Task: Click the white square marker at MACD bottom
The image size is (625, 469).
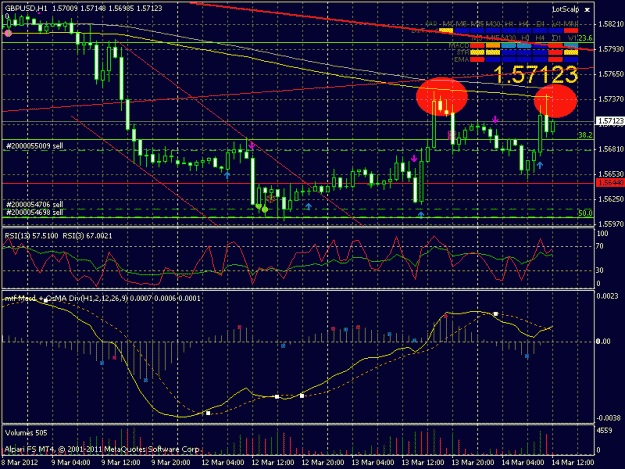Action: (208, 413)
